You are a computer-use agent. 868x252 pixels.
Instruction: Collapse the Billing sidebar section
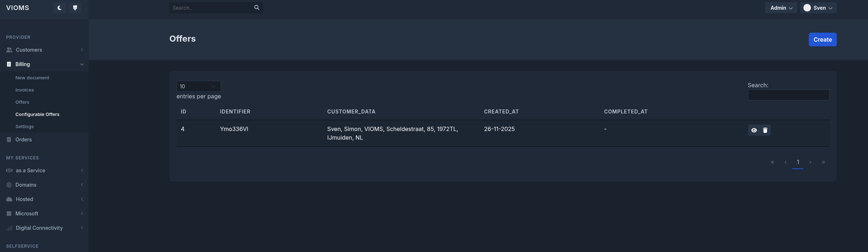[23, 64]
